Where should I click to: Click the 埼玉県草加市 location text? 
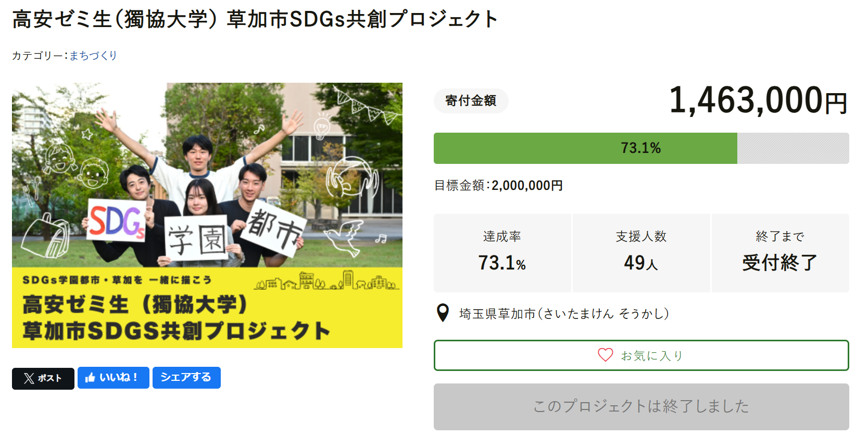pyautogui.click(x=563, y=314)
